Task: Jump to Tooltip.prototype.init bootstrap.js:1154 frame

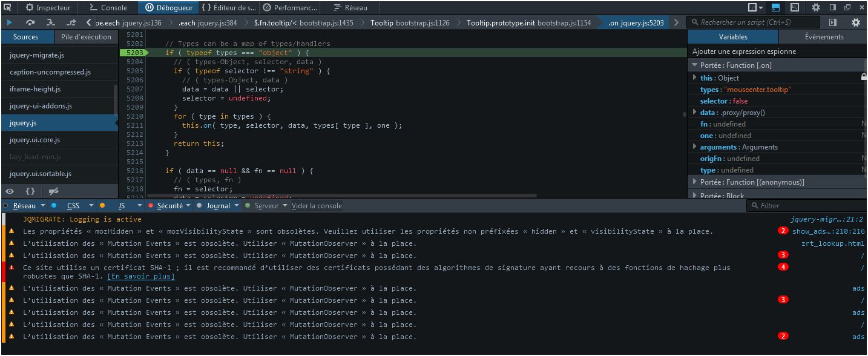Action: [x=528, y=22]
